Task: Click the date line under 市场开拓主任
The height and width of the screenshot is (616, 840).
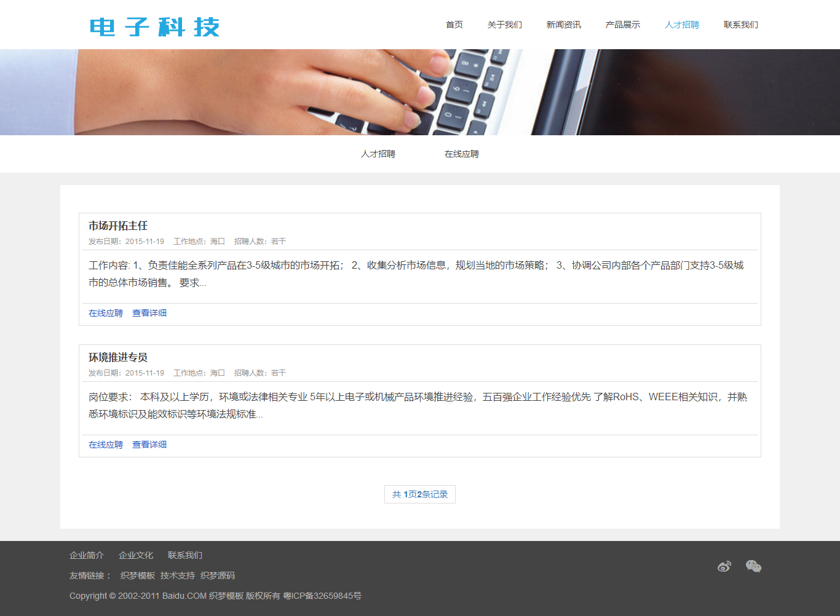Action: (x=187, y=242)
